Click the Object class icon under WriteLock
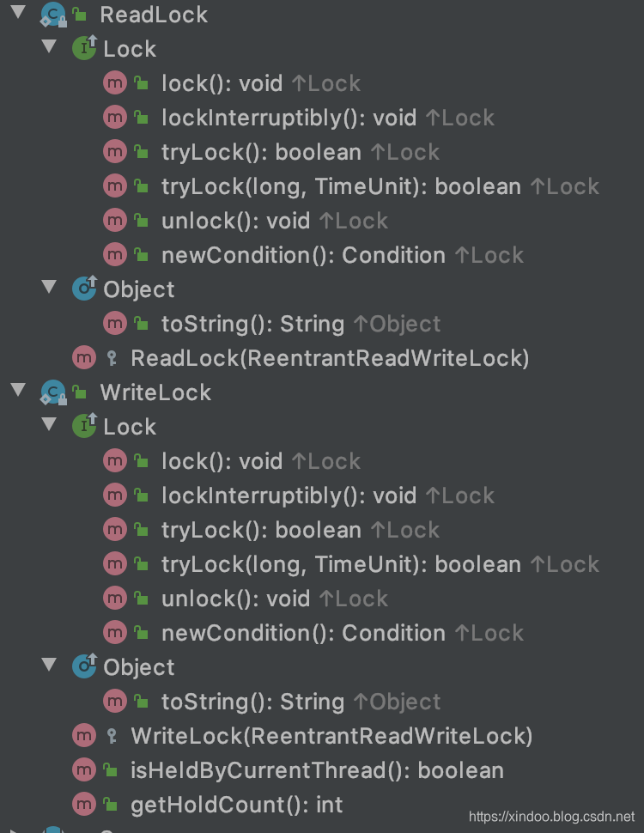Viewport: 644px width, 833px height. click(84, 667)
